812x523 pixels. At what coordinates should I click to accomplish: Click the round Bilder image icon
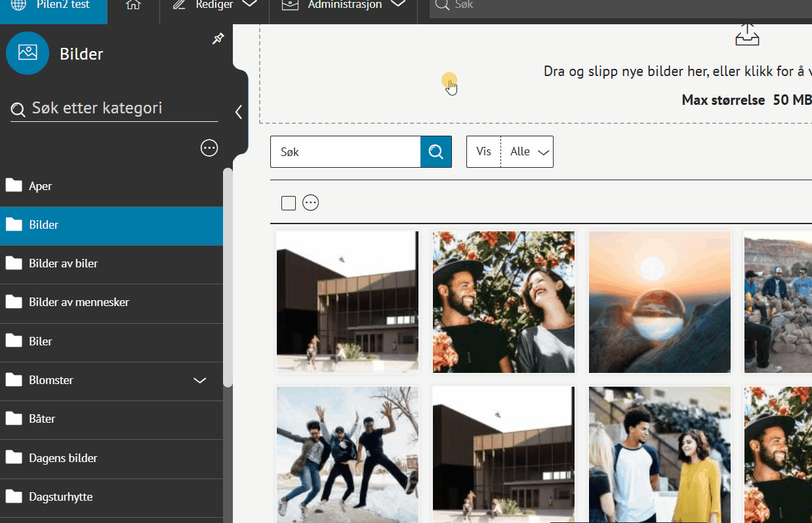pyautogui.click(x=28, y=53)
